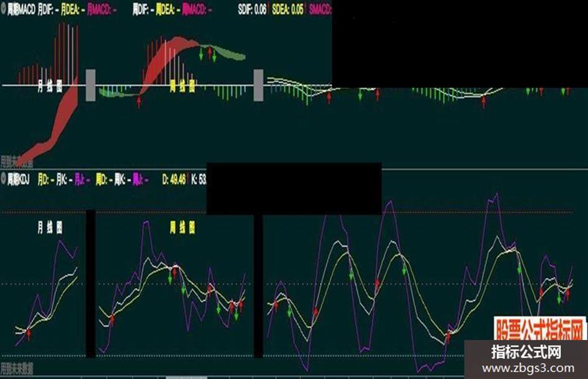The height and width of the screenshot is (379, 588).
Task: Click the yellow 周D value label
Action: (x=105, y=180)
